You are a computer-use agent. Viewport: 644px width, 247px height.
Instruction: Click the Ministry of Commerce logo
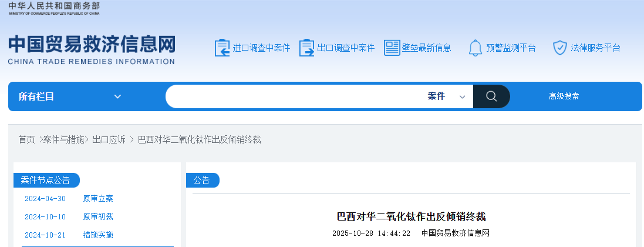click(54, 8)
